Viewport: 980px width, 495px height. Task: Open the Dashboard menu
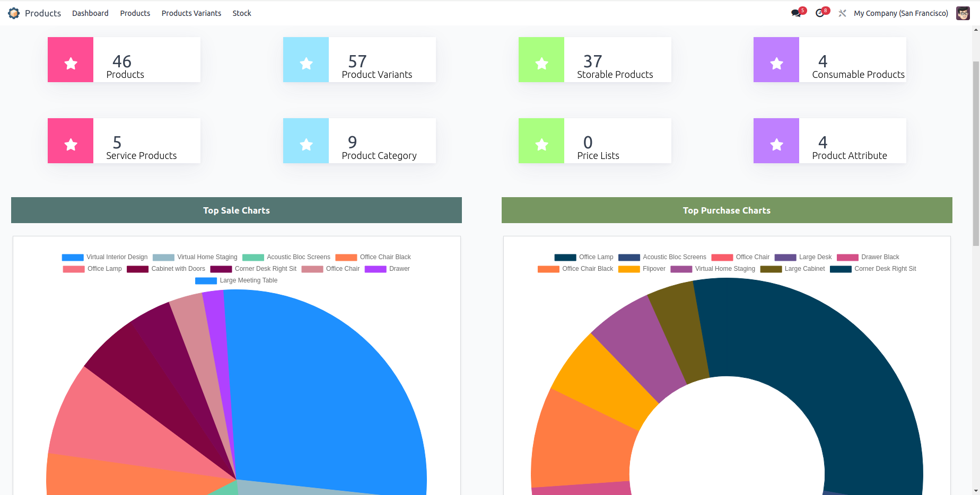pos(90,13)
